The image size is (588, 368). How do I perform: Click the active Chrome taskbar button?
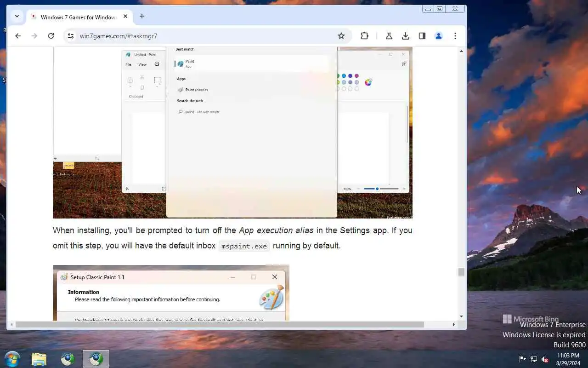coord(96,359)
